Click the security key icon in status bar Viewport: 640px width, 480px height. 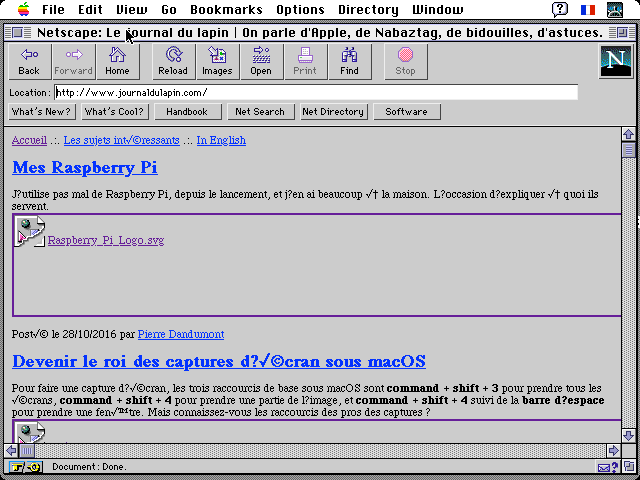click(x=25, y=467)
